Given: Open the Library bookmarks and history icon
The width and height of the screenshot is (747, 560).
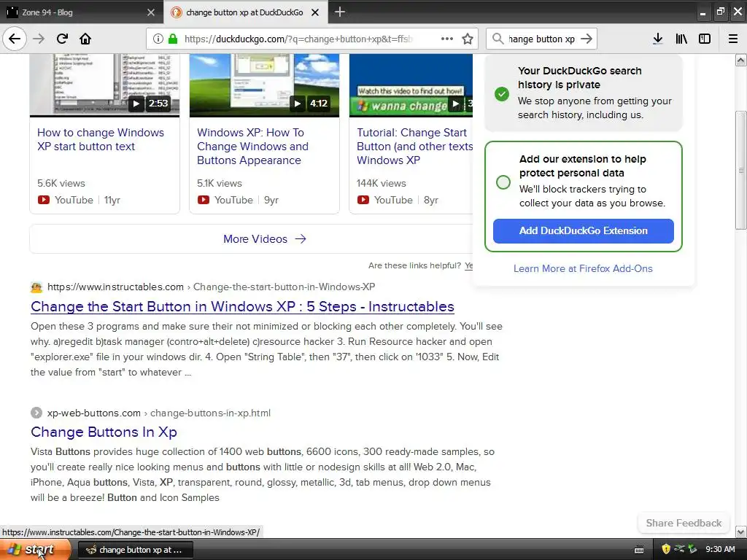Looking at the screenshot, I should (681, 39).
